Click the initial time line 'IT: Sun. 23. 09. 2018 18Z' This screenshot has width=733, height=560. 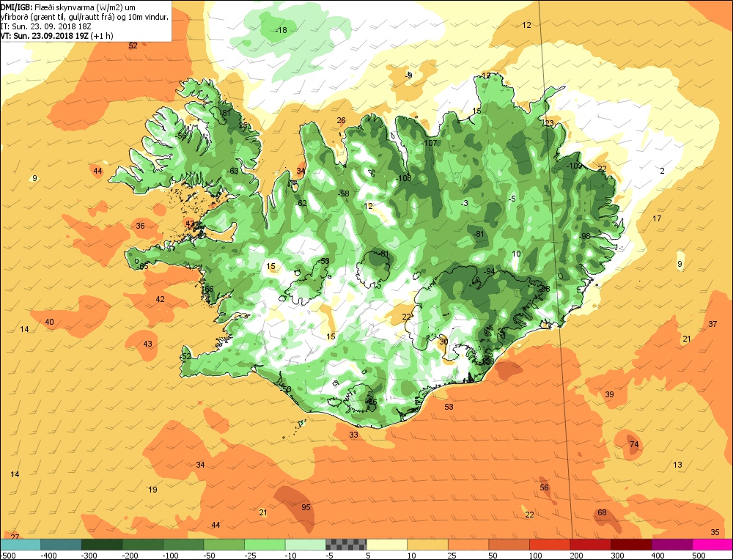[45, 26]
